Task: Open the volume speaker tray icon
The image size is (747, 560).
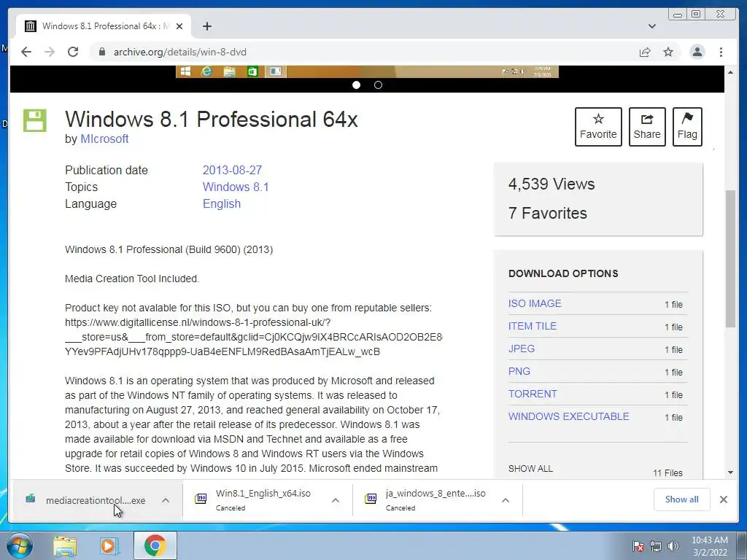Action: 673,546
